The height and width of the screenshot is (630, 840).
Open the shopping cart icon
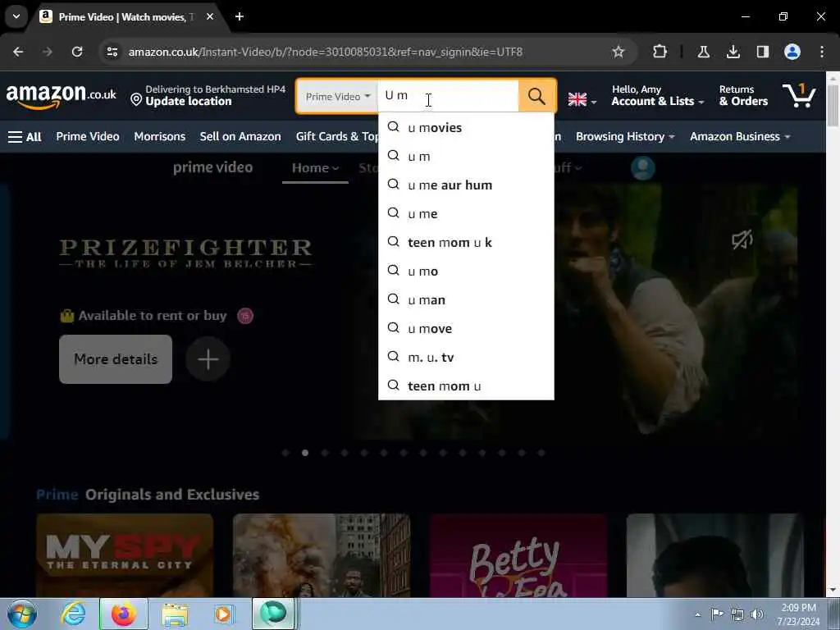799,96
